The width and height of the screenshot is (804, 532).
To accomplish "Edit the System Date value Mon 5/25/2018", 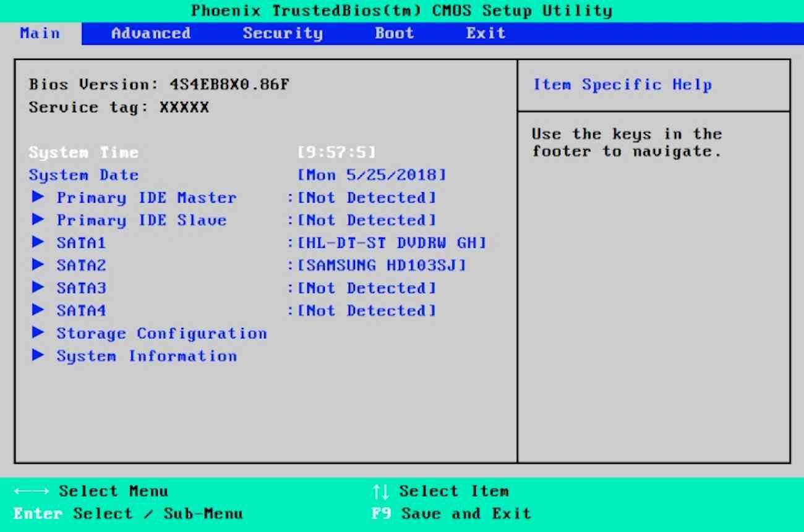I will [x=372, y=175].
